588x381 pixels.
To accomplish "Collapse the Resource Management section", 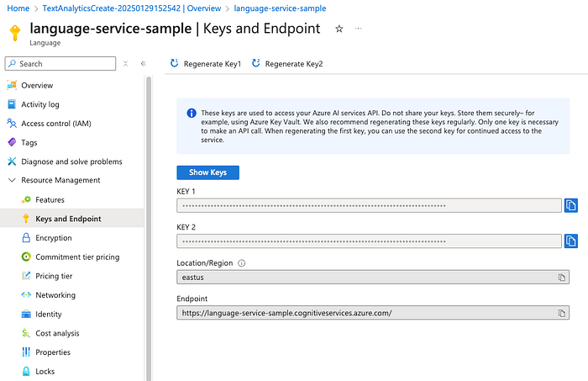I will tap(12, 180).
